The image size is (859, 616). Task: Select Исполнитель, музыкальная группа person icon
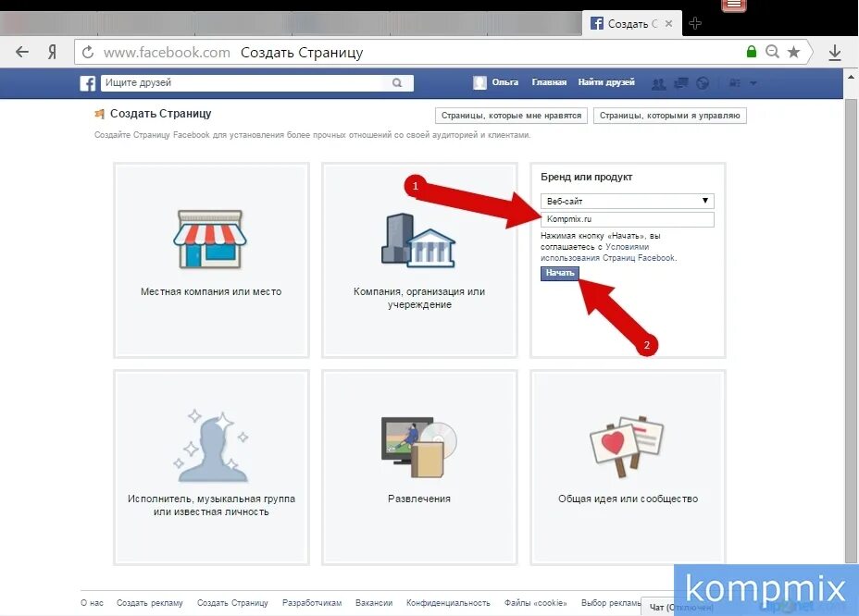(x=210, y=446)
